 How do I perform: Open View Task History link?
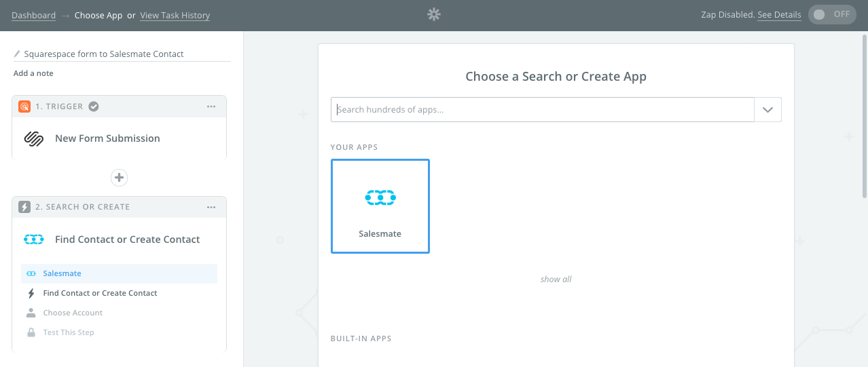(x=175, y=15)
